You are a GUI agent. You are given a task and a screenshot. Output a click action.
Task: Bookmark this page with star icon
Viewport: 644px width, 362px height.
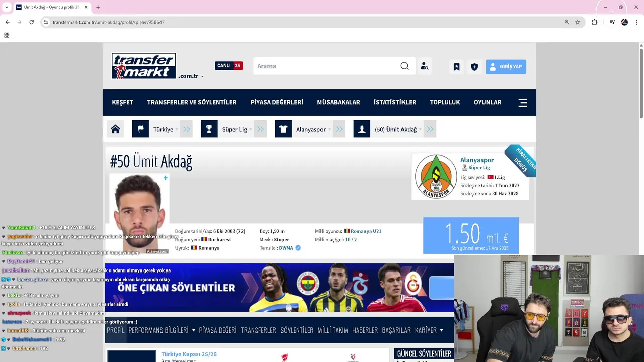coord(578,22)
